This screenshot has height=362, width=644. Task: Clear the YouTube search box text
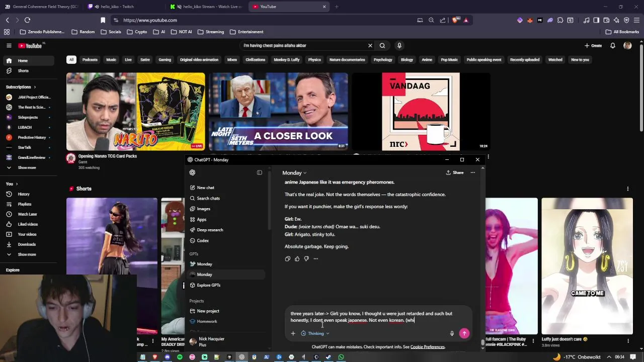(x=370, y=46)
